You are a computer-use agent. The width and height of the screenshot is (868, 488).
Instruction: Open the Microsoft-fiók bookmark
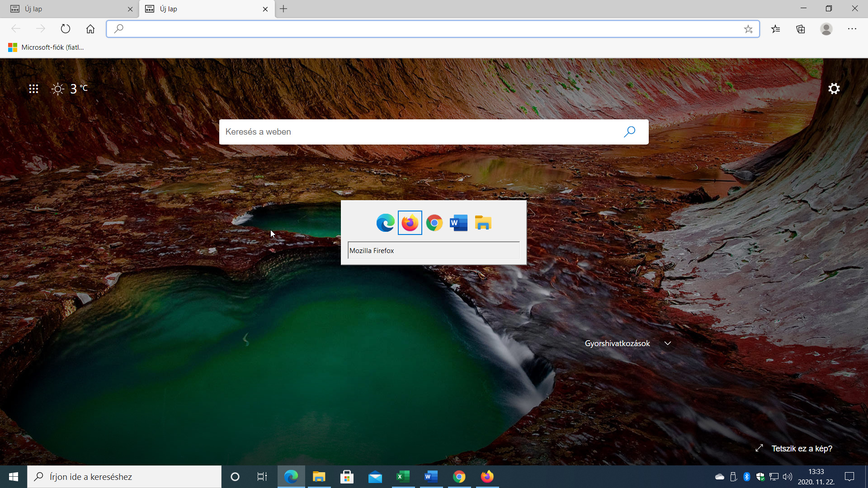(46, 47)
